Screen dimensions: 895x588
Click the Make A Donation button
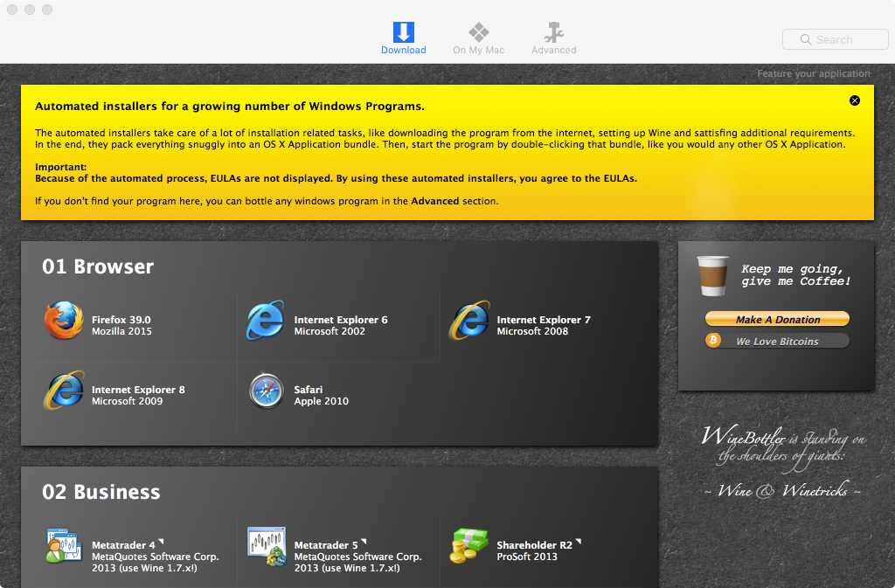point(777,319)
